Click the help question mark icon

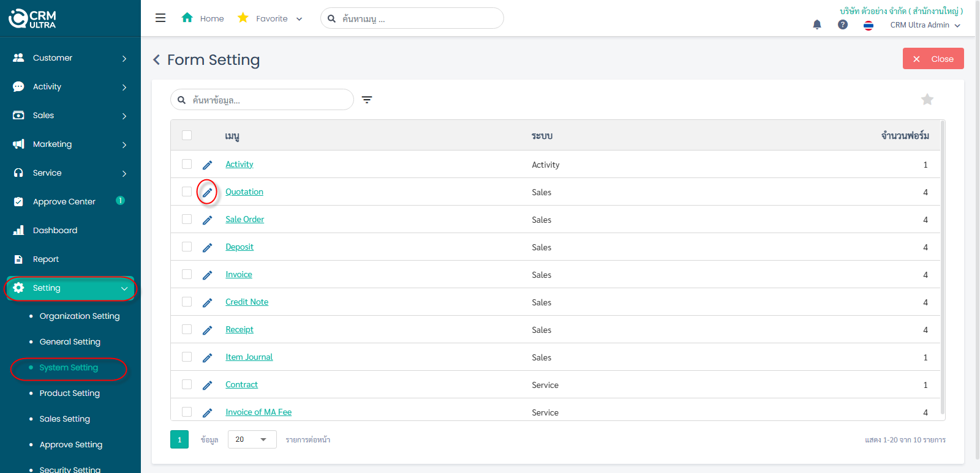pyautogui.click(x=843, y=24)
